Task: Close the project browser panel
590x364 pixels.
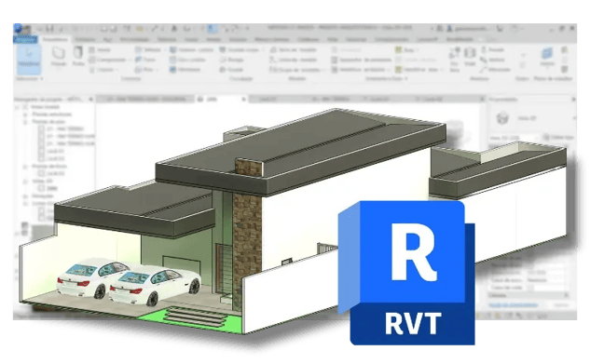Action: coord(90,100)
